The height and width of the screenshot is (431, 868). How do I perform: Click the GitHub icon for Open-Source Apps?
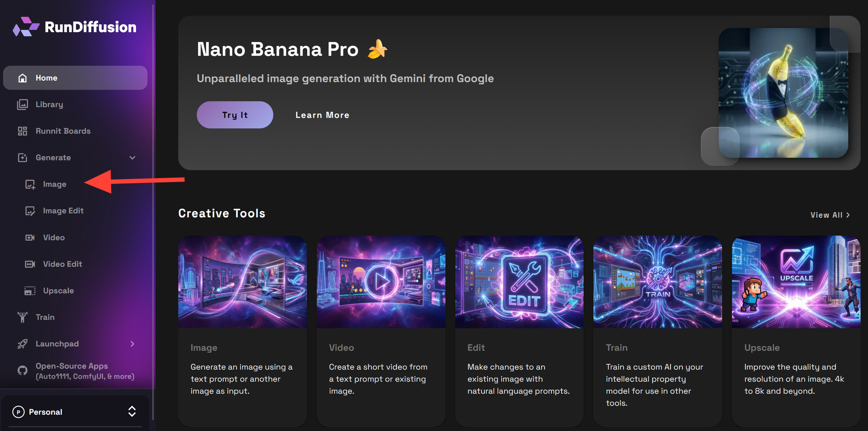pyautogui.click(x=23, y=371)
